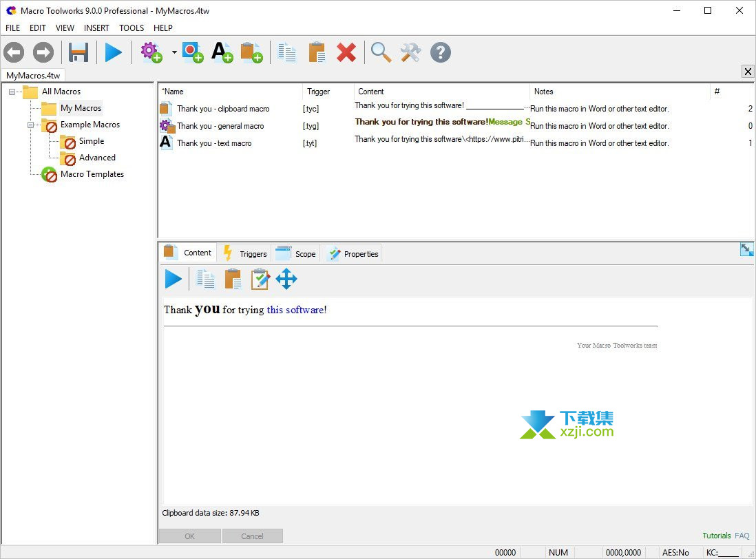Viewport: 756px width, 559px height.
Task: Run the macro from the content editor toolbar
Action: point(173,279)
